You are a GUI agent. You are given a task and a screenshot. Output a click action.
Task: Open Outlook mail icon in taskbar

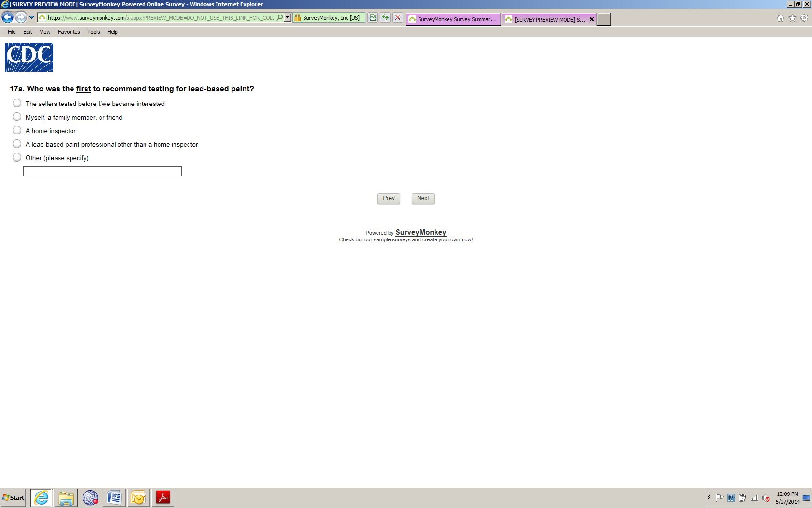point(139,497)
